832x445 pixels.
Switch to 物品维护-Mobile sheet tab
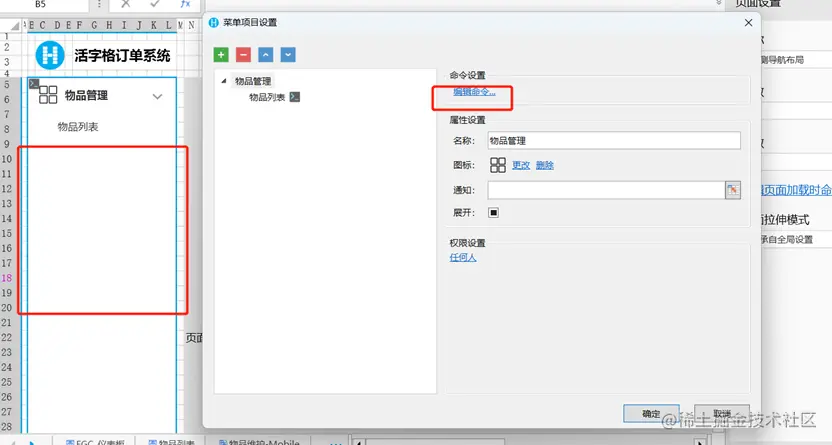click(259, 442)
